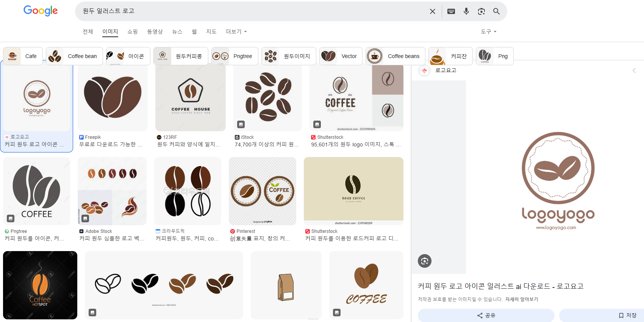The height and width of the screenshot is (322, 644).
Task: Go to Google home via the logo
Action: pyautogui.click(x=41, y=11)
